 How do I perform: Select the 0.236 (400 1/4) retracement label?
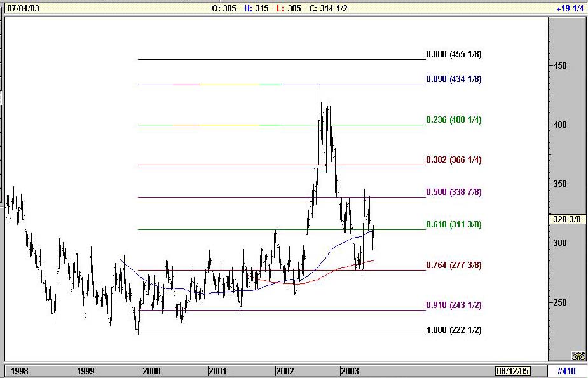pos(454,120)
